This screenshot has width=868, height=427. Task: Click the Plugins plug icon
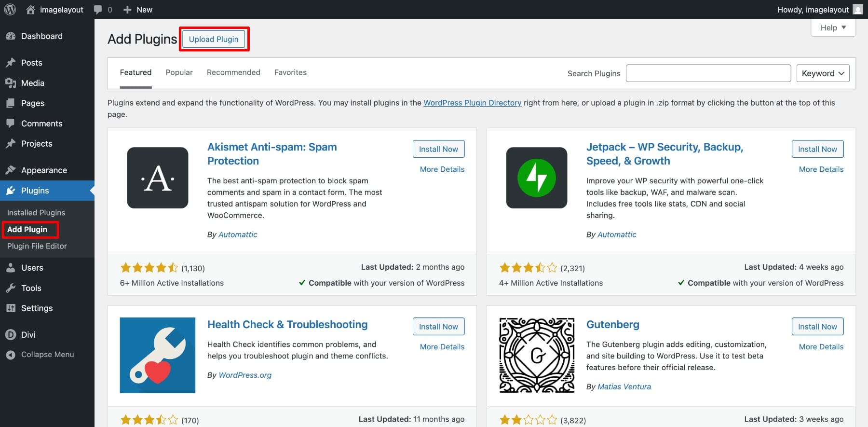11,191
